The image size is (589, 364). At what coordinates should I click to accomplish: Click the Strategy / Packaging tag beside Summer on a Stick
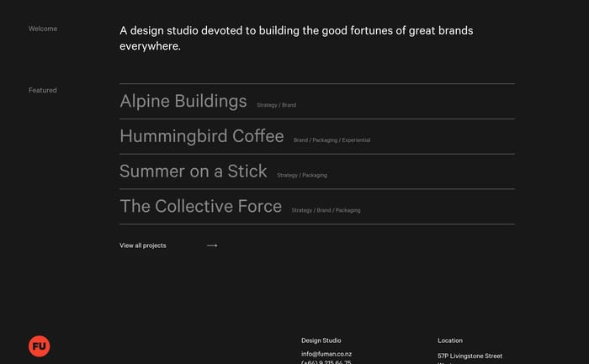pos(301,176)
